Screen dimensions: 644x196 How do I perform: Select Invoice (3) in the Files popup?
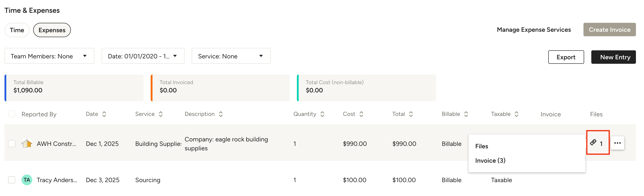coord(490,161)
